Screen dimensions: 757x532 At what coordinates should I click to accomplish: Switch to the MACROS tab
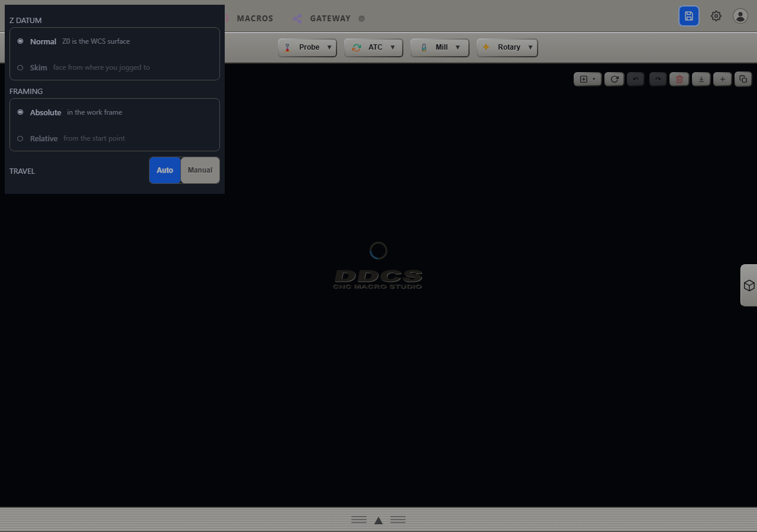255,18
